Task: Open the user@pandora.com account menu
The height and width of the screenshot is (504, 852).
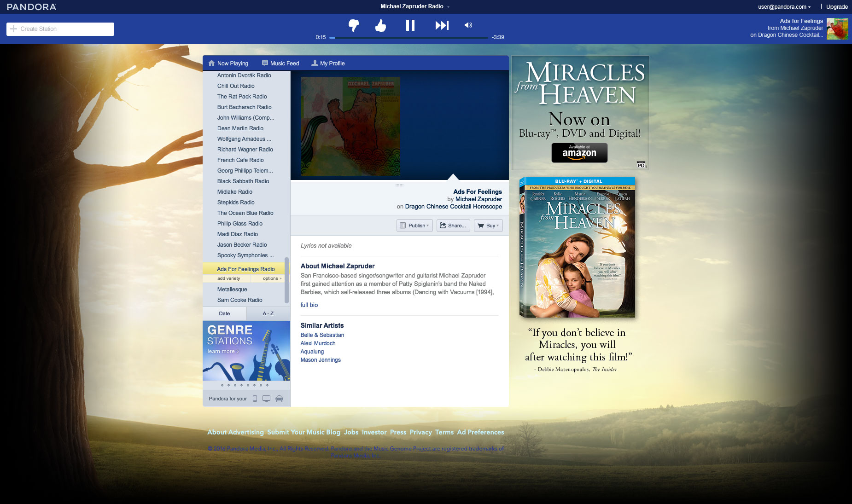Action: coord(784,7)
